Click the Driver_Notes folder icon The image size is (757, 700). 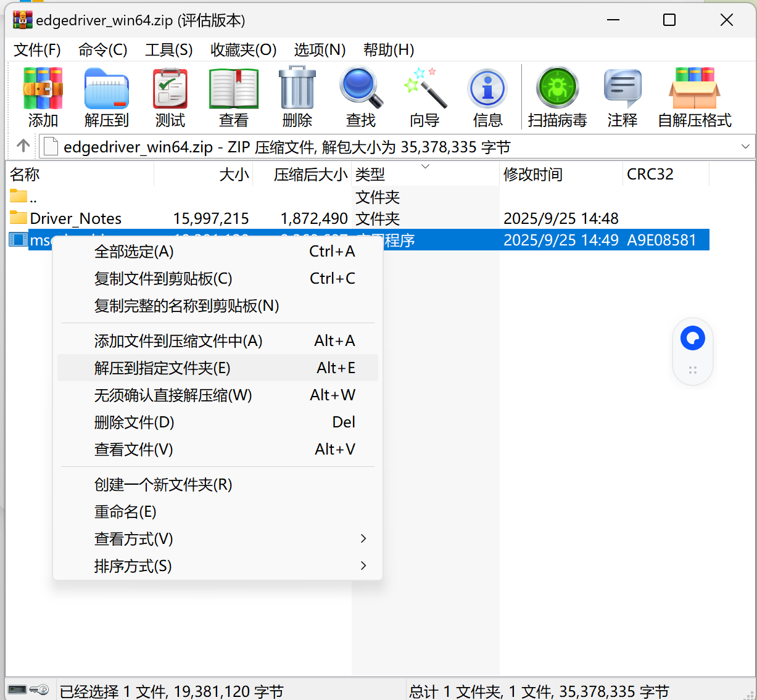coord(19,218)
